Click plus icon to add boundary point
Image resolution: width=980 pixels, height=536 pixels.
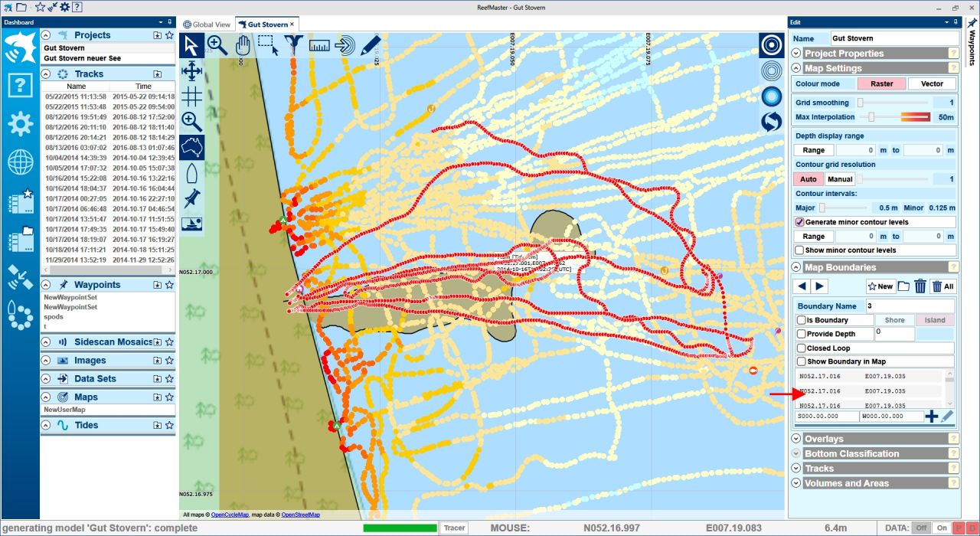coord(931,417)
